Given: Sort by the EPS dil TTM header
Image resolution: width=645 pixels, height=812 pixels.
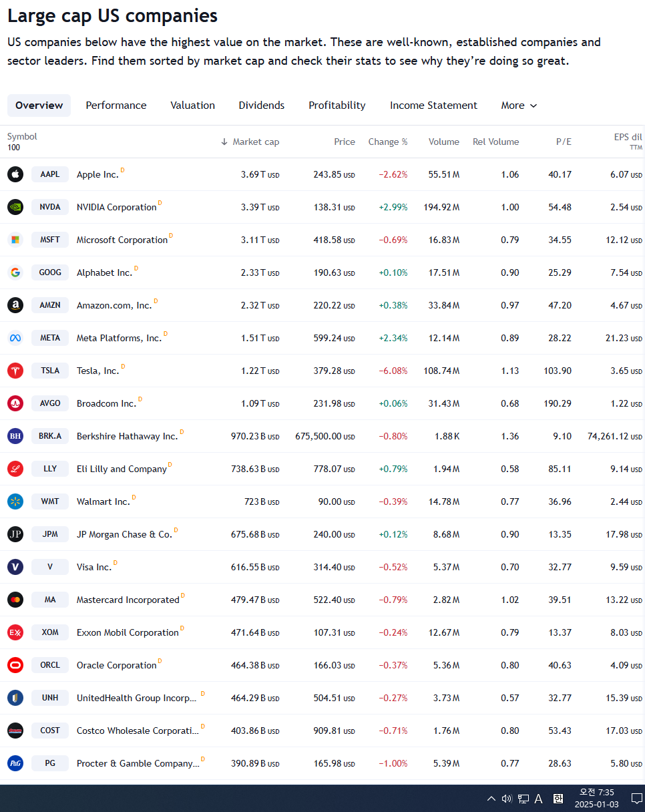Looking at the screenshot, I should [628, 141].
